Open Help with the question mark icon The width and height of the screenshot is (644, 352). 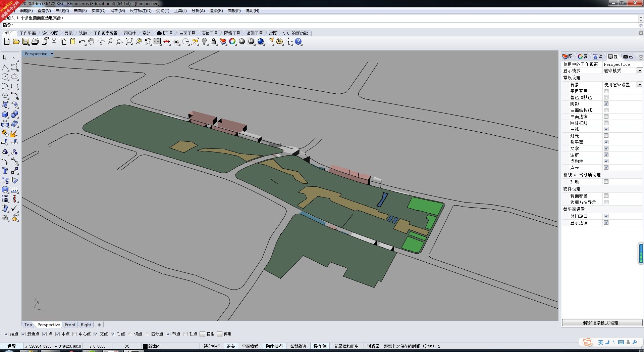[298, 41]
